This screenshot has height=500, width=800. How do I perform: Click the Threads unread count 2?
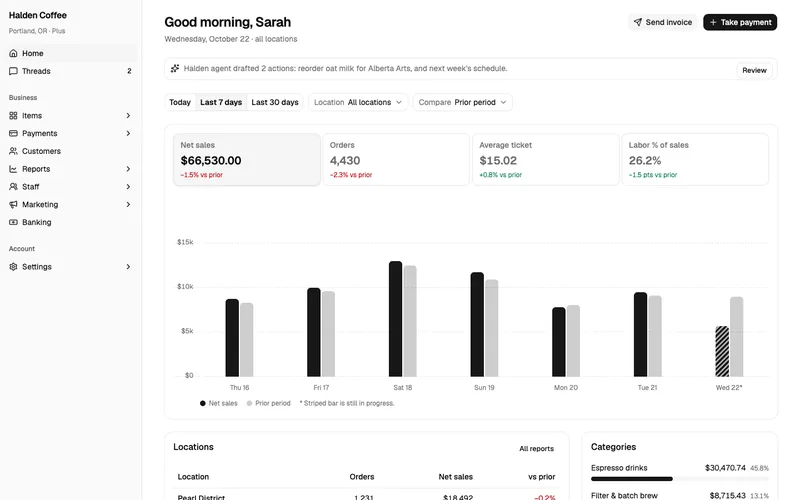[129, 71]
